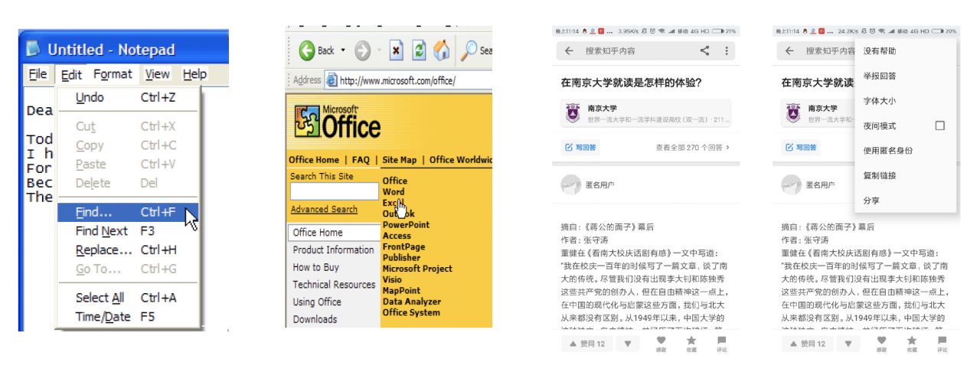Viewport: 980px width, 372px height.
Task: Select Product Information in the left navigation
Action: coord(333,250)
